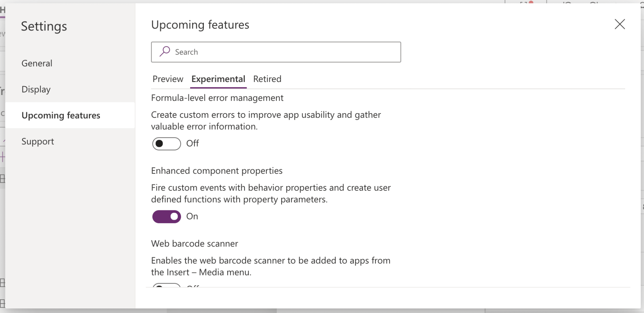Click the Web barcode scanner heading
Screen dimensions: 644x313
click(195, 244)
